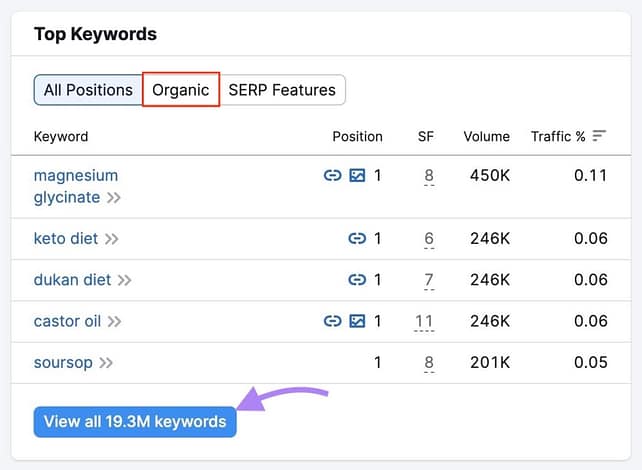The height and width of the screenshot is (470, 642).
Task: Open the soursop keyword link
Action: click(x=64, y=362)
